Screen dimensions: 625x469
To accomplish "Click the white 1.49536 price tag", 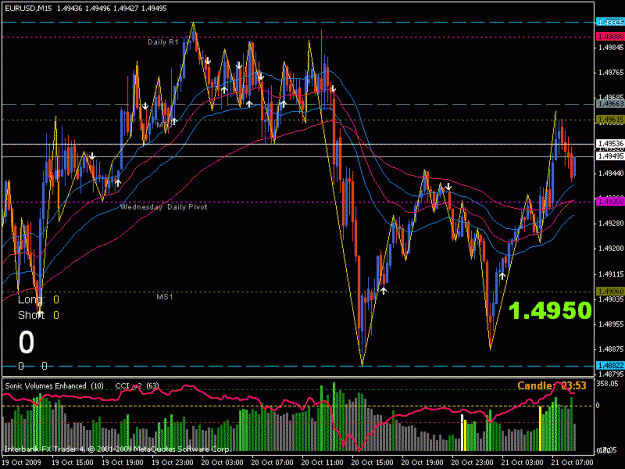I will pyautogui.click(x=610, y=143).
